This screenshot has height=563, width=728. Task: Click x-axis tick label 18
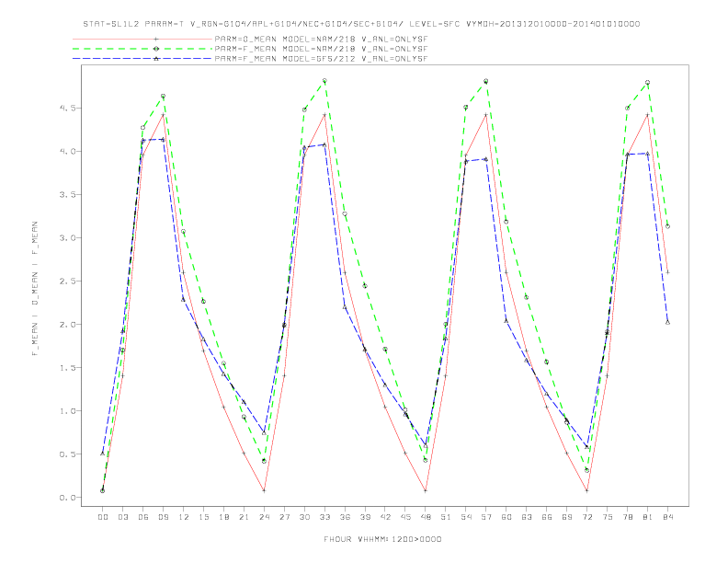coord(223,517)
